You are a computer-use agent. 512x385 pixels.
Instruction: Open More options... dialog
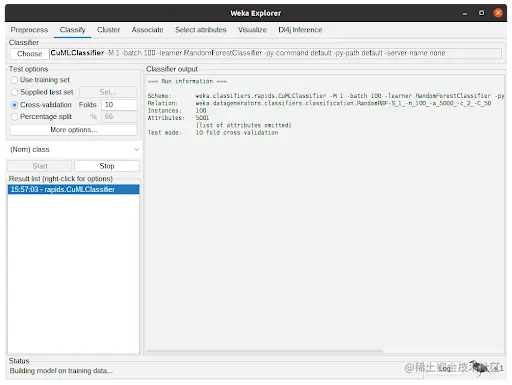[x=73, y=130]
